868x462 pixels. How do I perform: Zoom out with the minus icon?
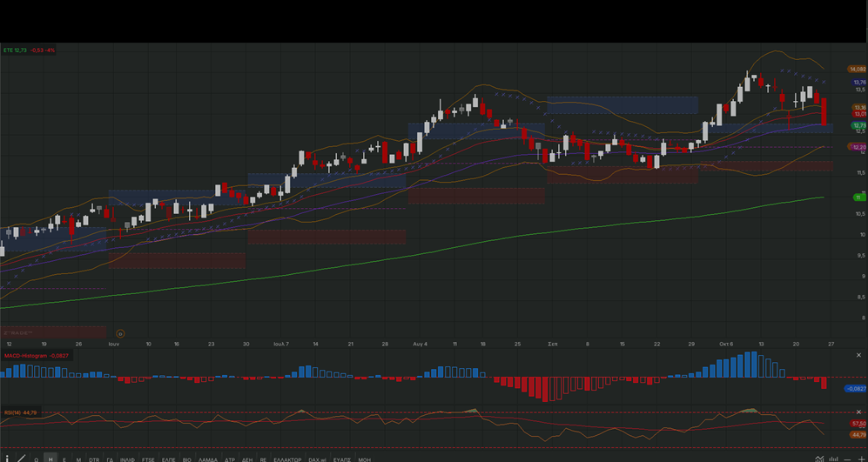coord(847,459)
